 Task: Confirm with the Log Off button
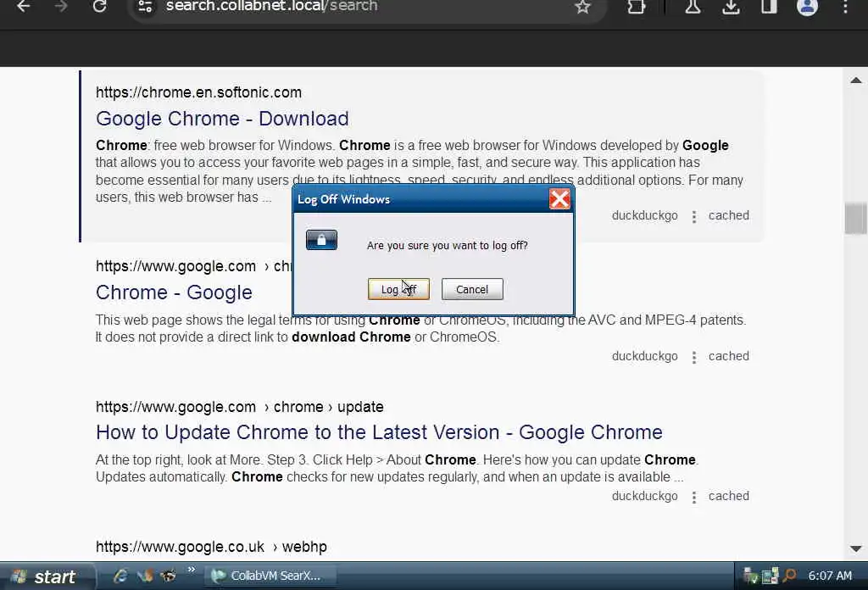coord(398,289)
